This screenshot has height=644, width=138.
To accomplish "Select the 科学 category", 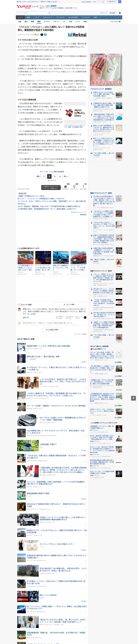I will click(x=71, y=21).
